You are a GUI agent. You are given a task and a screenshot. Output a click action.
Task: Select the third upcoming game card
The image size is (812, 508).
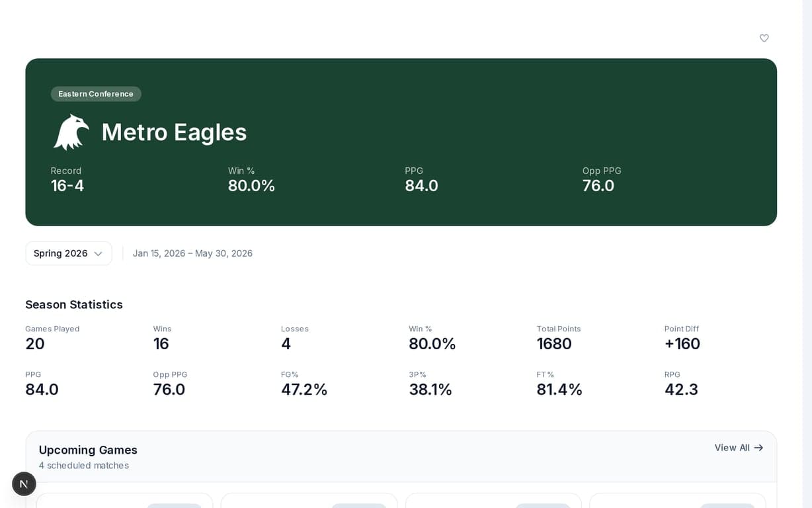[x=493, y=501]
